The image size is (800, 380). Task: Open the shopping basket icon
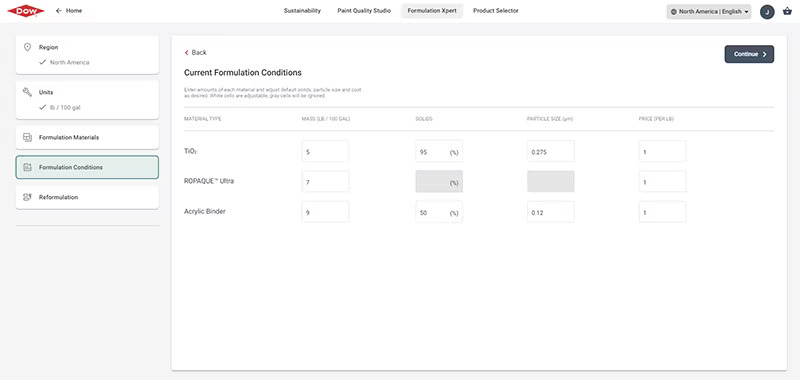pos(787,11)
